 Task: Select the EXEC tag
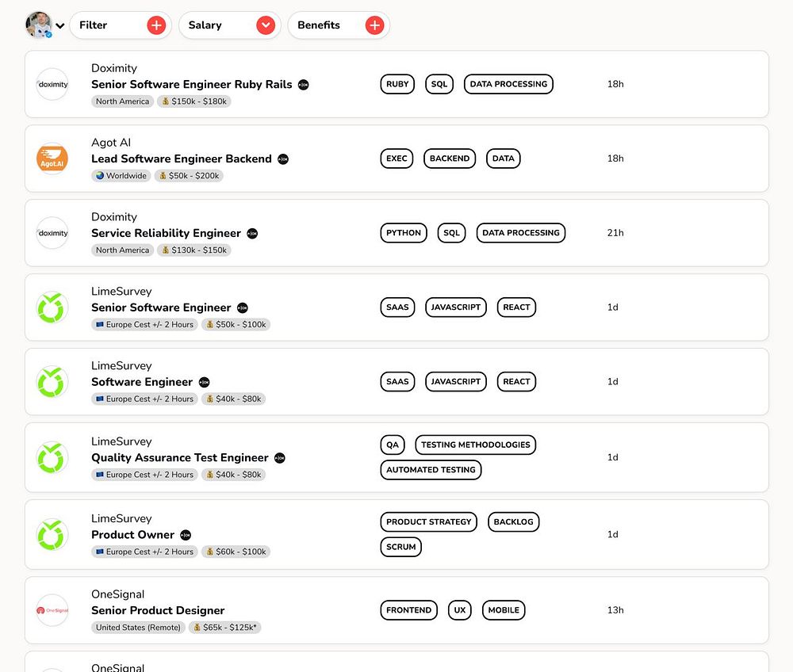(x=396, y=158)
